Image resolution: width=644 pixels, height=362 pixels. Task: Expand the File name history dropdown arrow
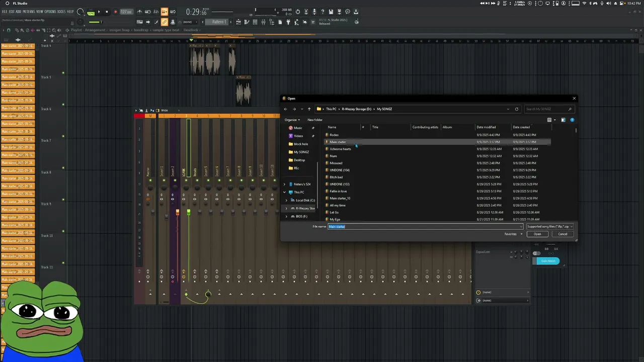521,226
